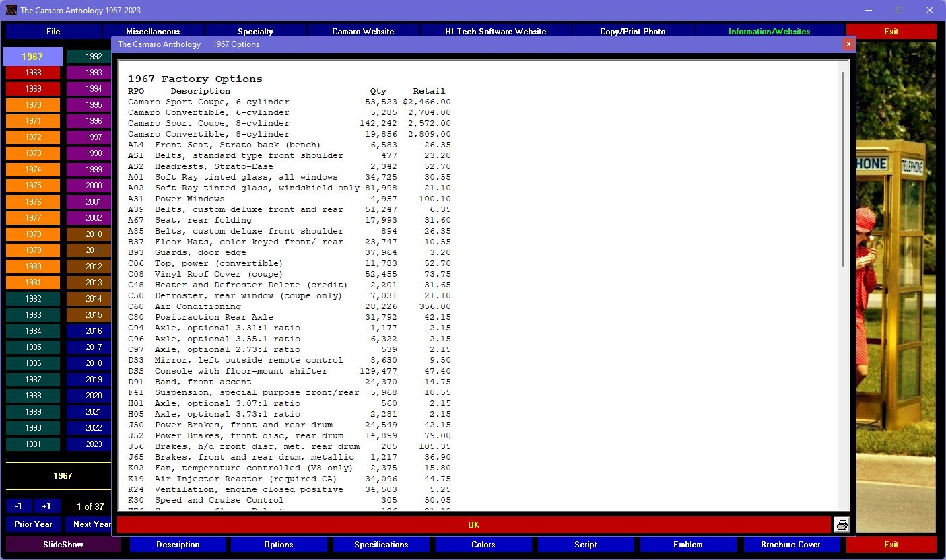Select year 2010
Viewport: 946px width, 560px height.
(x=89, y=234)
